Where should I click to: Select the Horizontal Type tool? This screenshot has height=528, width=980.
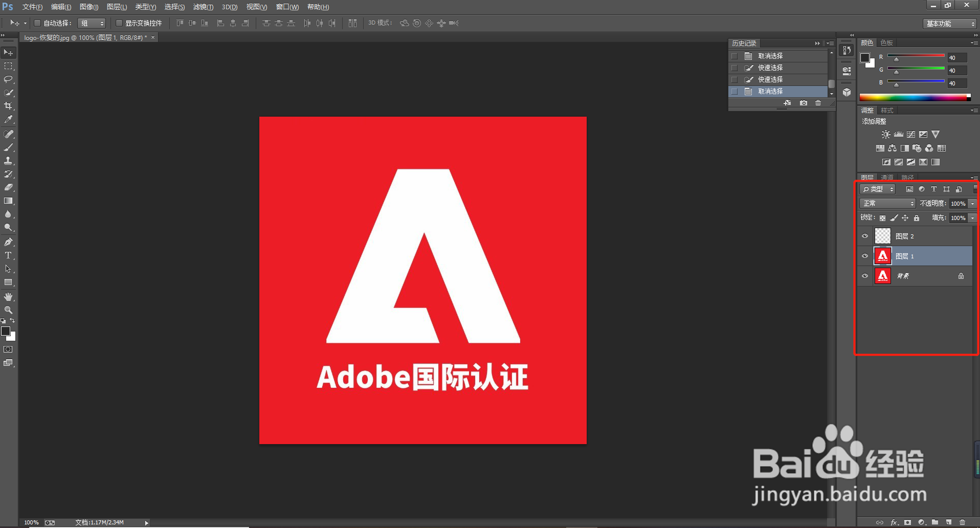tap(8, 255)
